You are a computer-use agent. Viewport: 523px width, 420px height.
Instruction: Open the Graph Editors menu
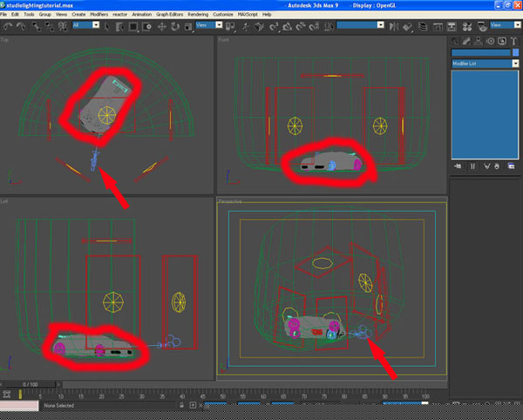pyautogui.click(x=169, y=14)
